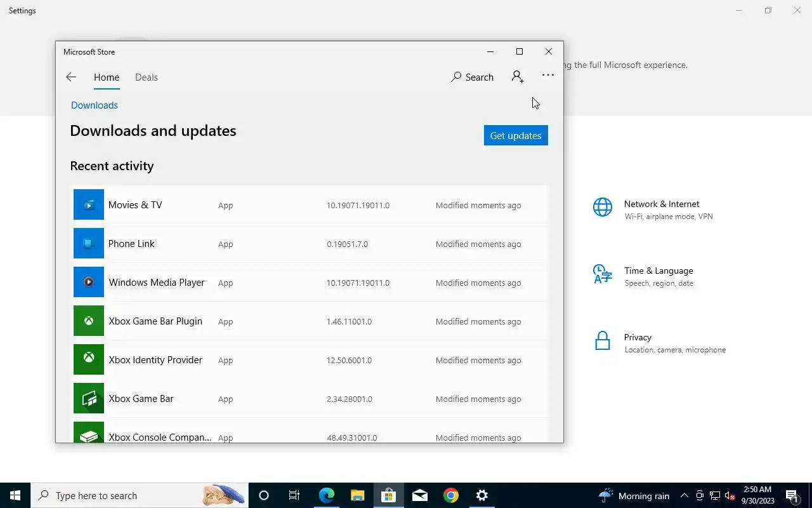The image size is (812, 508).
Task: Show hidden tray icons chevron
Action: coord(684,495)
